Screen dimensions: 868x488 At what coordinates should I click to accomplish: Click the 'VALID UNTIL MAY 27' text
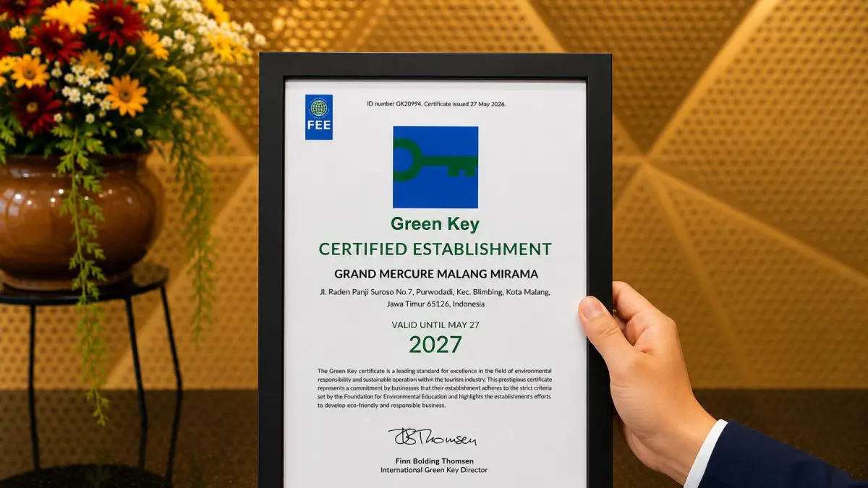pyautogui.click(x=435, y=325)
